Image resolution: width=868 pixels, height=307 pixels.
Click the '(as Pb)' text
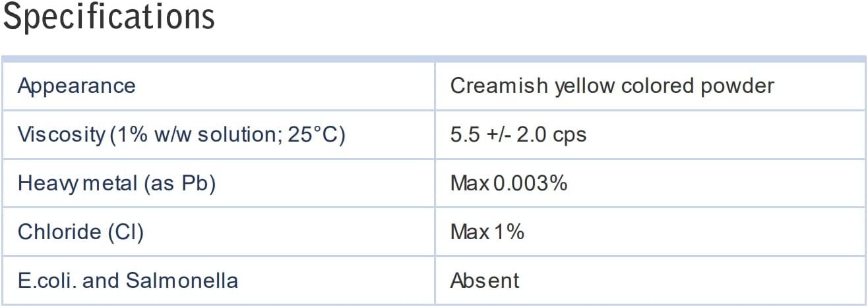[179, 183]
